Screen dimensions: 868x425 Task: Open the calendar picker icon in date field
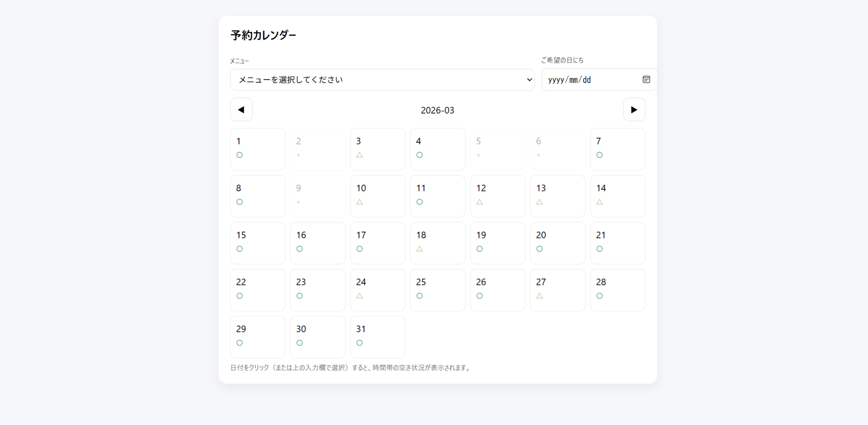(x=646, y=79)
